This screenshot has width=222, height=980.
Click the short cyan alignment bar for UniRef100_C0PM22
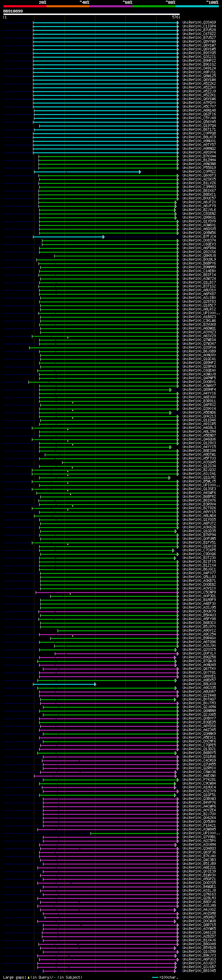tap(87, 172)
